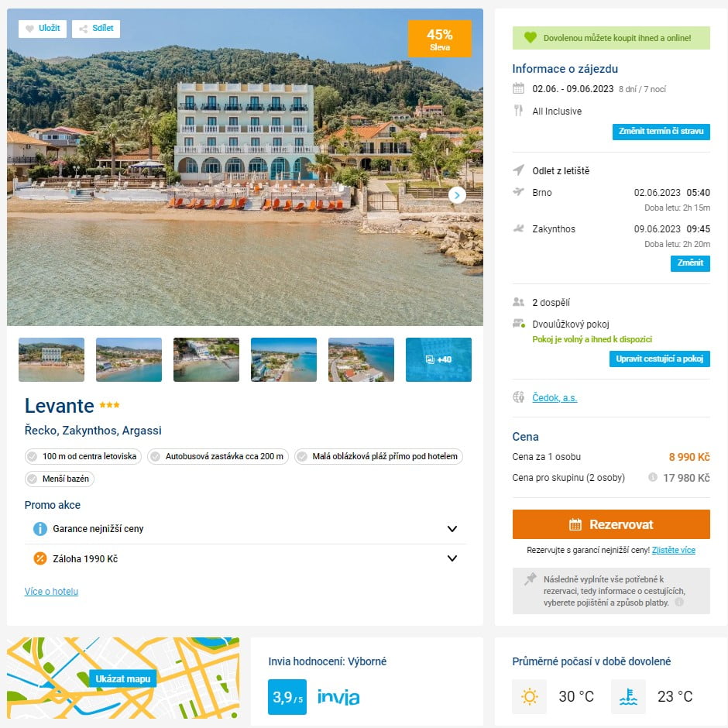Open the Čedok, a.s. link
Viewport: 728px width, 728px height.
[555, 398]
